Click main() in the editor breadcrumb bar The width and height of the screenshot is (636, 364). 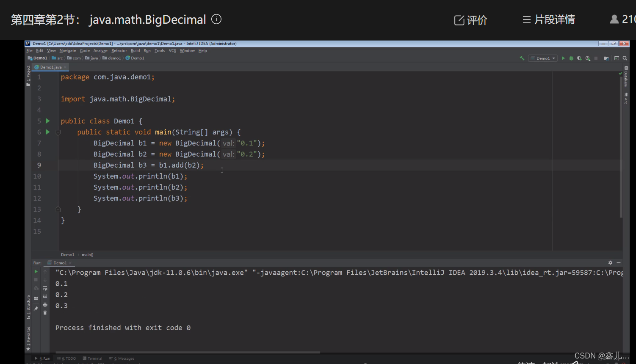point(88,255)
